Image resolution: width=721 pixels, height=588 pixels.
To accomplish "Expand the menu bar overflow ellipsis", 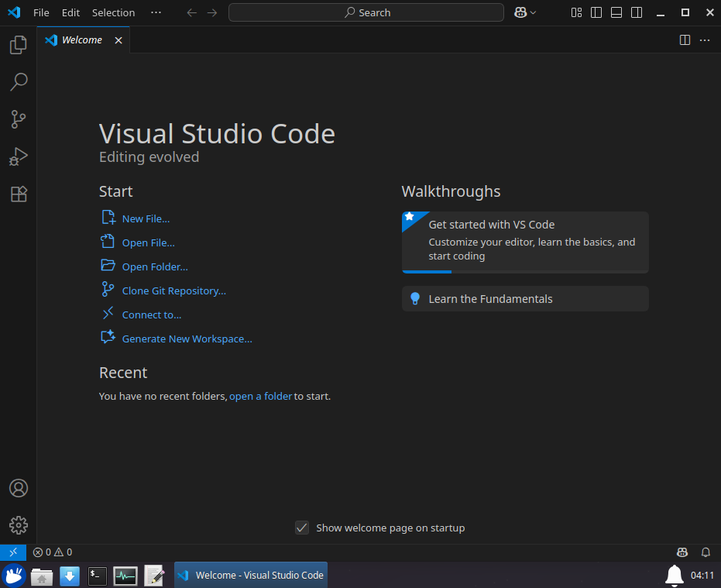I will click(156, 12).
